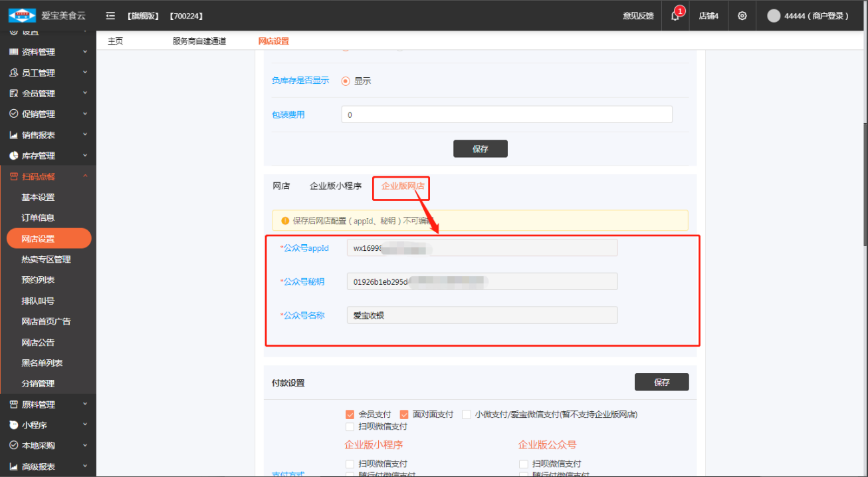Image resolution: width=868 pixels, height=477 pixels.
Task: Open settings gear in top bar
Action: [x=742, y=16]
